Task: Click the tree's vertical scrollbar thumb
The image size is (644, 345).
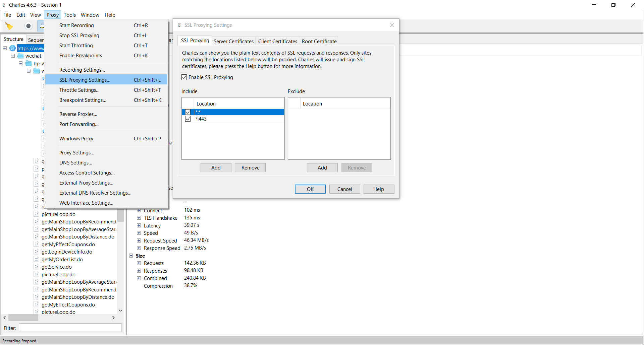Action: tap(121, 215)
